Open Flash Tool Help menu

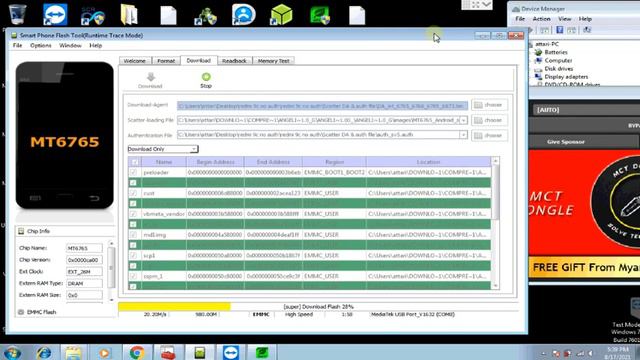click(96, 45)
